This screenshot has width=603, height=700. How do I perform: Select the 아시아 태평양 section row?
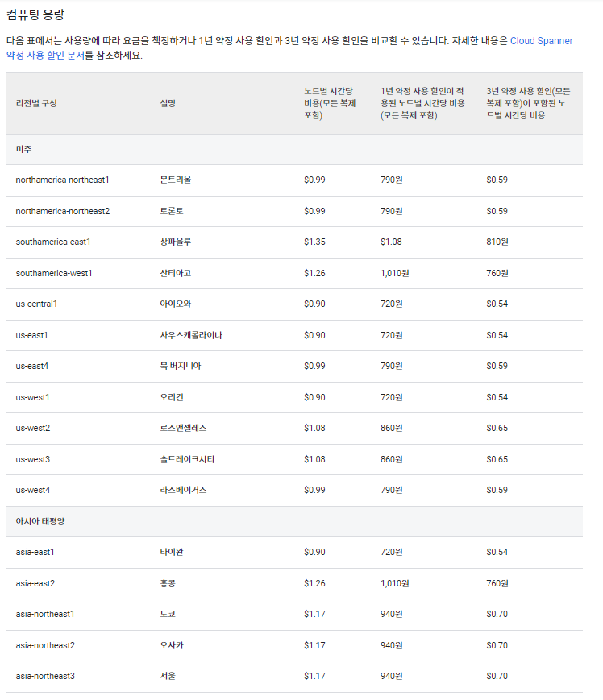[39, 521]
